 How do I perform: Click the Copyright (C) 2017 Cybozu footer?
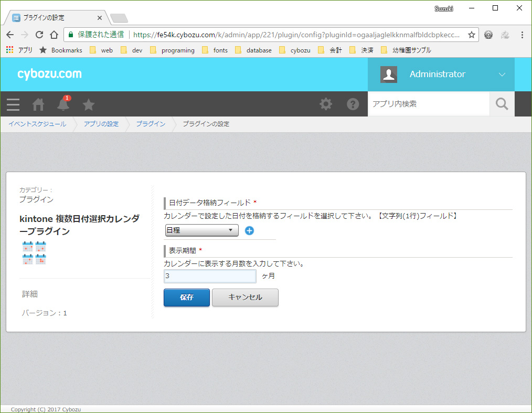[x=46, y=409]
